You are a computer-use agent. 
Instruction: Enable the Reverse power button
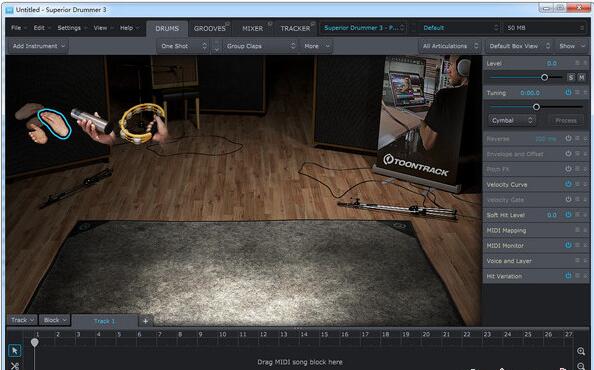pos(568,139)
